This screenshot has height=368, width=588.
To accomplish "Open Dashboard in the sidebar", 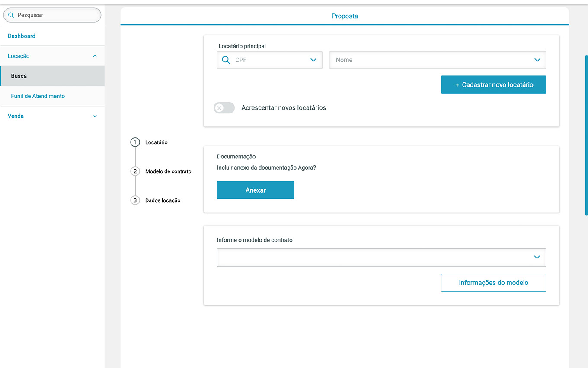I will pos(22,36).
